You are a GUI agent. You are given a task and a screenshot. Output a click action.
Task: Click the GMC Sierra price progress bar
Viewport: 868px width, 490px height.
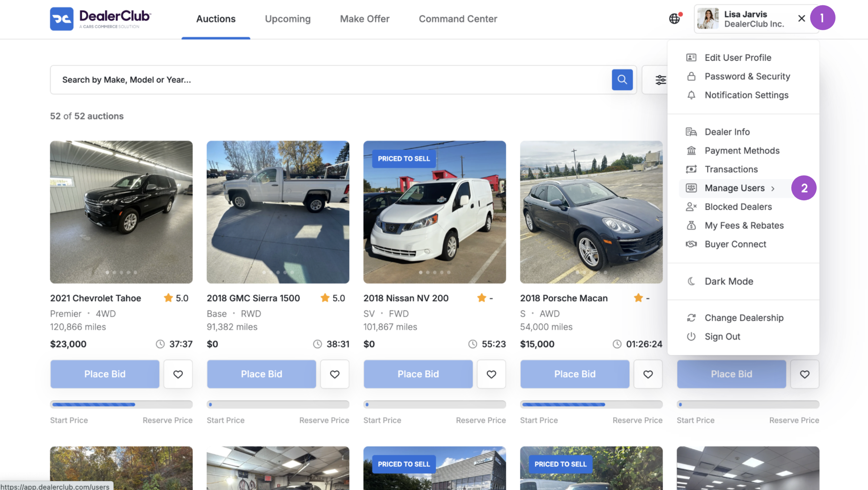click(278, 404)
